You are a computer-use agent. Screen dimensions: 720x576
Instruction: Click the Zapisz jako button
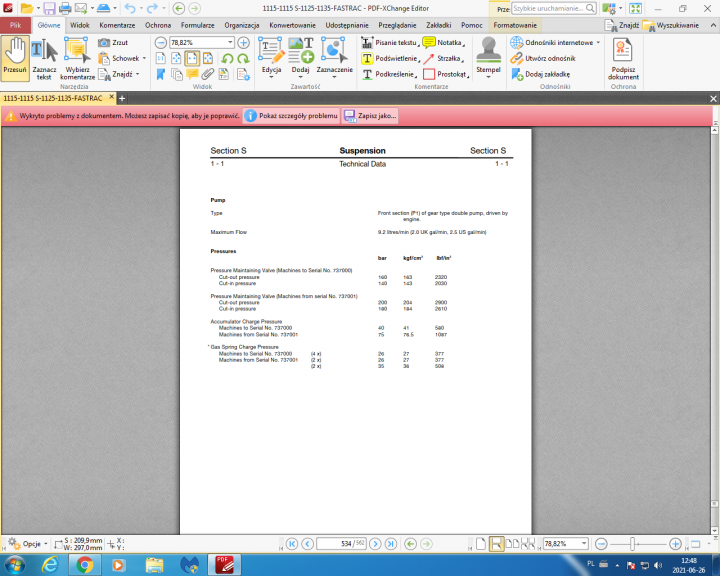tap(370, 116)
